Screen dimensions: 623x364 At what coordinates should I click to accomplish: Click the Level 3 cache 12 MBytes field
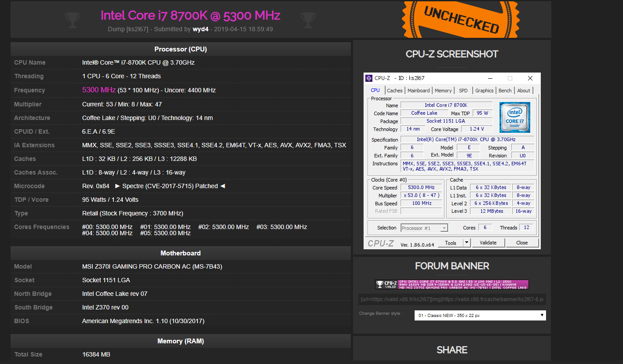coord(491,211)
